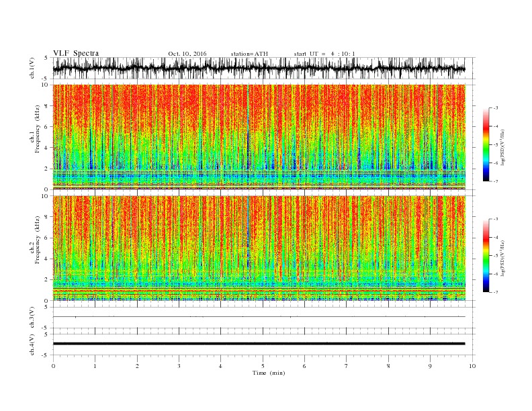
Task: Click the "VLF Spectra" title text
Action: click(76, 53)
